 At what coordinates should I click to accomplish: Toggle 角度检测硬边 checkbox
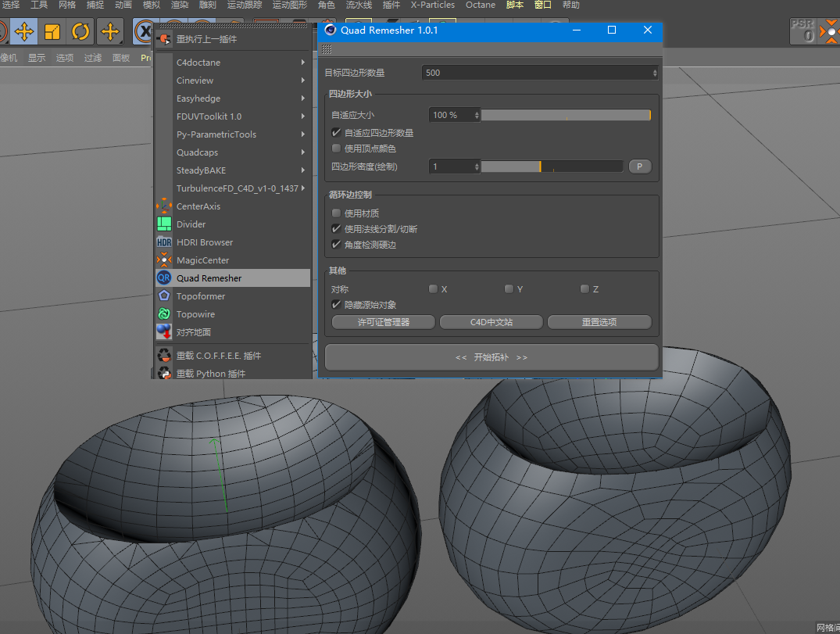tap(337, 245)
